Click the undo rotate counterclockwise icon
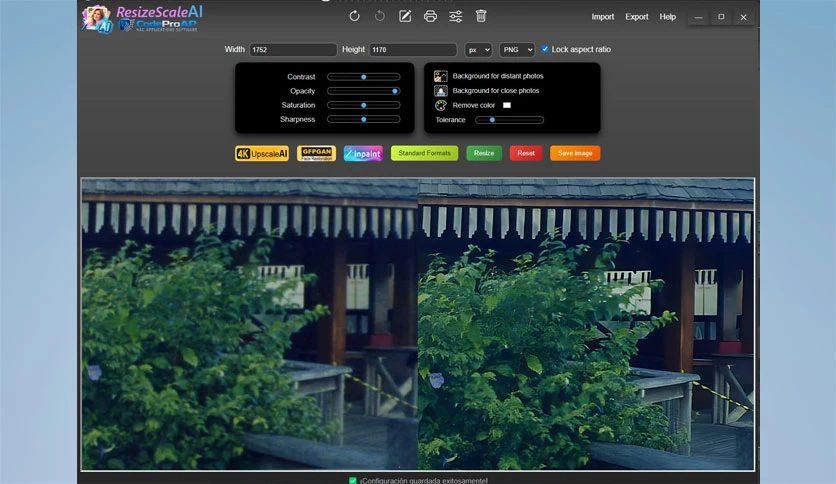 pos(380,16)
